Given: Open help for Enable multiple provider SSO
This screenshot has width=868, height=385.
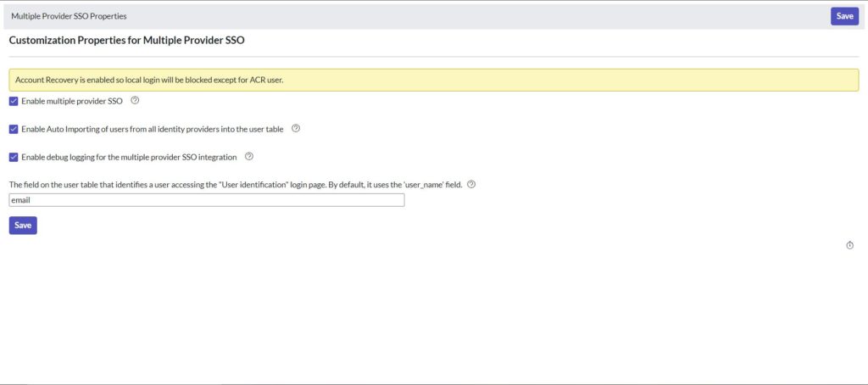Looking at the screenshot, I should 134,101.
